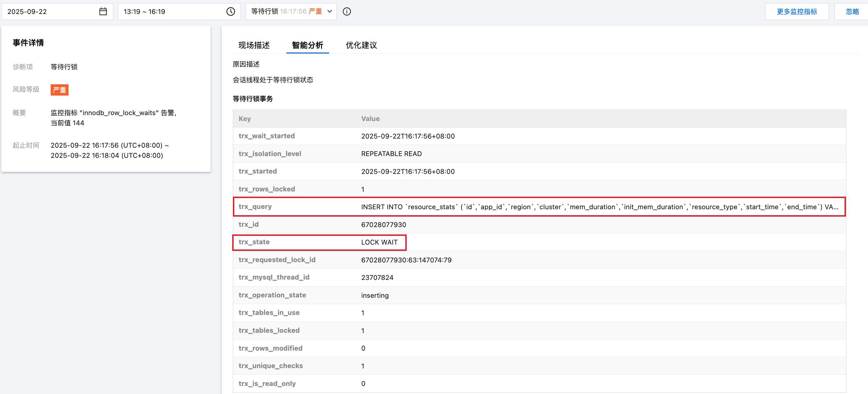
Task: Select the 智能分析 tab
Action: pos(307,45)
